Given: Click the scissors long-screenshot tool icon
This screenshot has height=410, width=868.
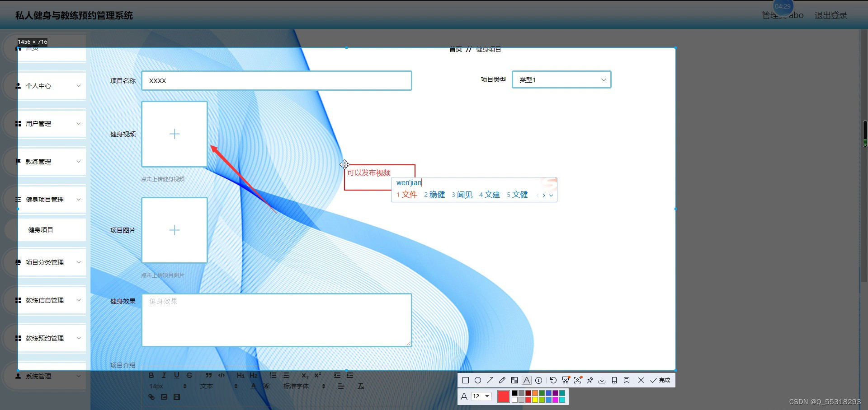Looking at the screenshot, I should pos(566,380).
